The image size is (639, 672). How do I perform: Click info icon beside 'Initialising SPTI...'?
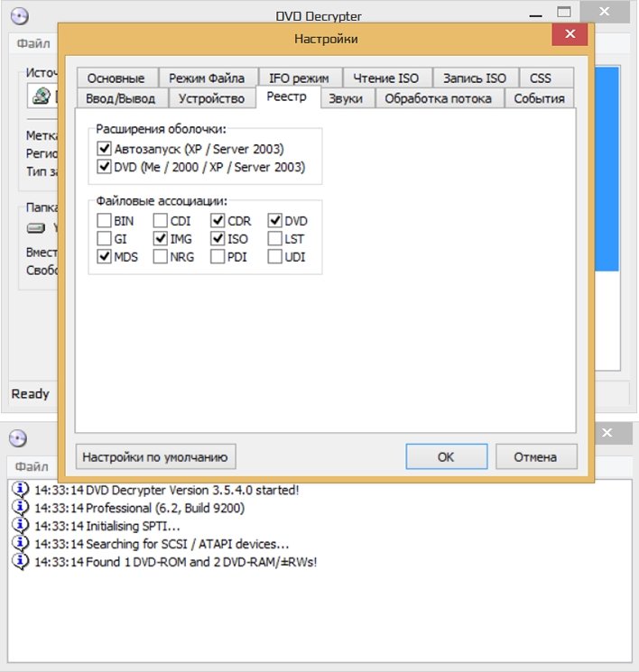[20, 526]
